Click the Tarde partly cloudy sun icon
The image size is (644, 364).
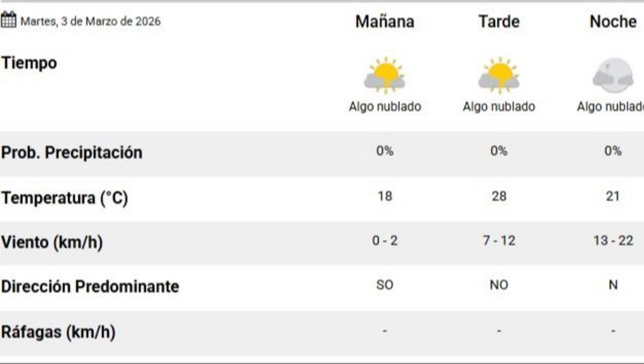pyautogui.click(x=499, y=75)
